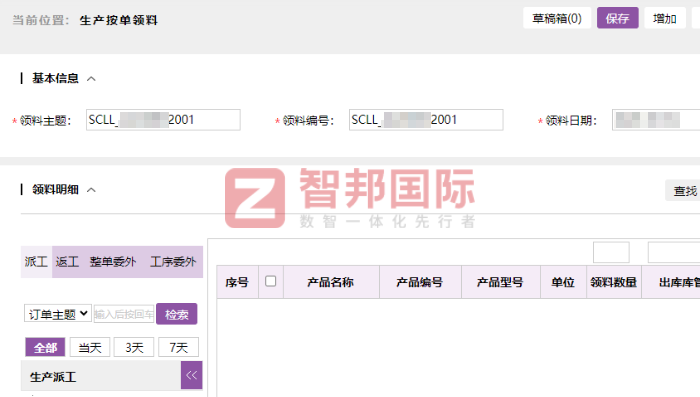Select the 3天 date filter

tap(134, 347)
